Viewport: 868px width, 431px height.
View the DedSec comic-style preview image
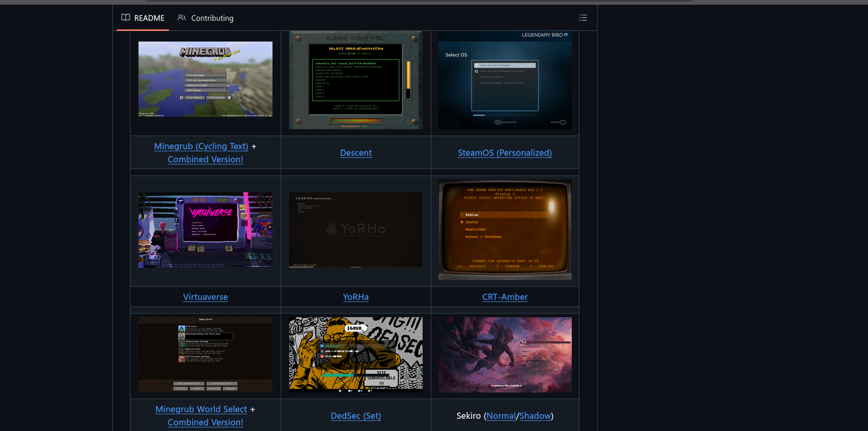[356, 355]
